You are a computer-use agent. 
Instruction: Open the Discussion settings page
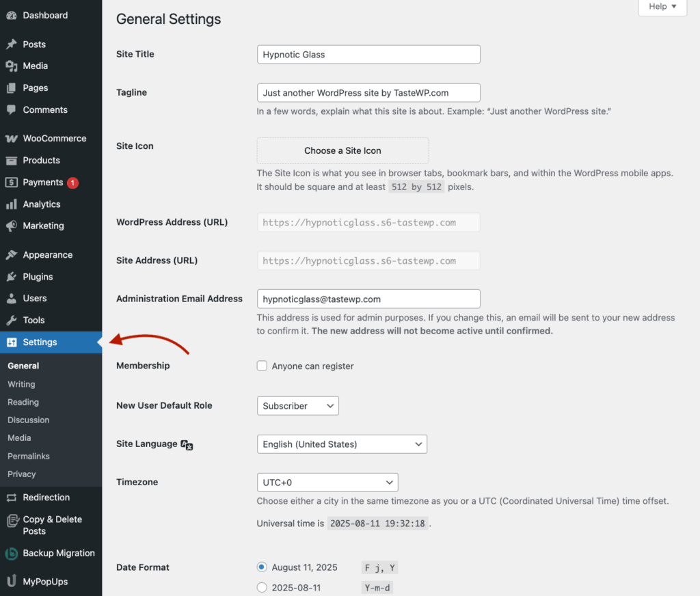(28, 420)
